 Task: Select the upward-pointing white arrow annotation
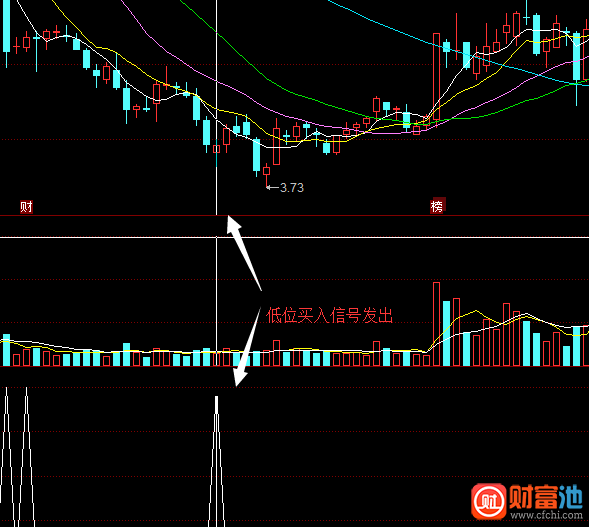tap(243, 252)
